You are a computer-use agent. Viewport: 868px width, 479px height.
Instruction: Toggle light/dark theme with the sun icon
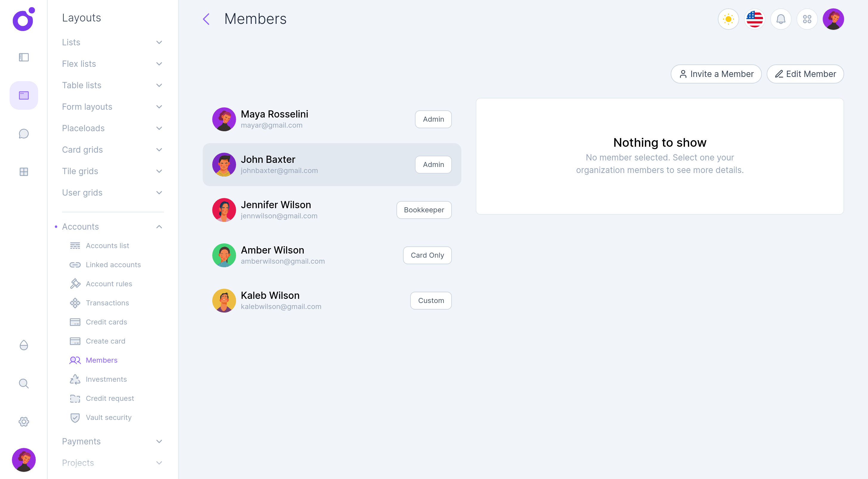[728, 19]
